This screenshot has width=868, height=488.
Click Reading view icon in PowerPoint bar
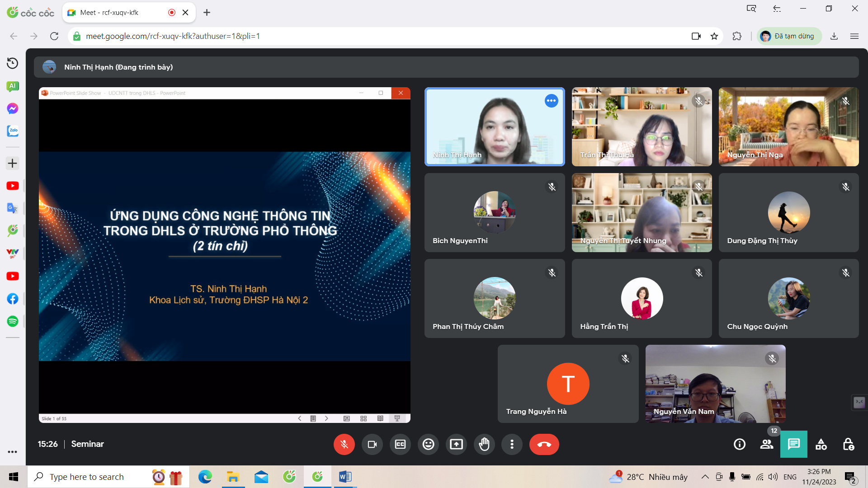point(380,418)
